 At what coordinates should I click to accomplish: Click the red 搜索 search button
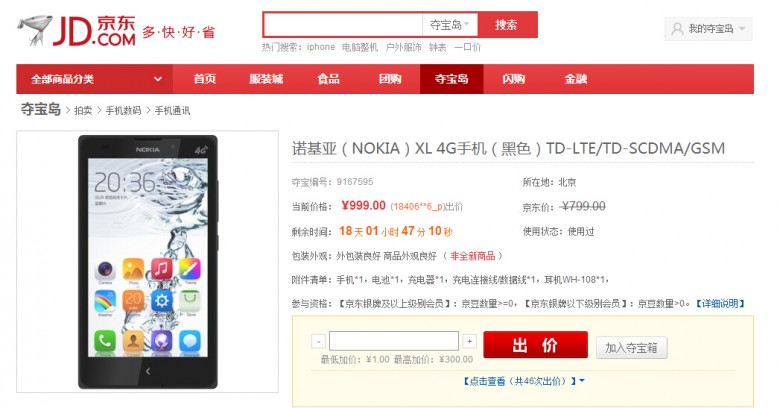(507, 25)
